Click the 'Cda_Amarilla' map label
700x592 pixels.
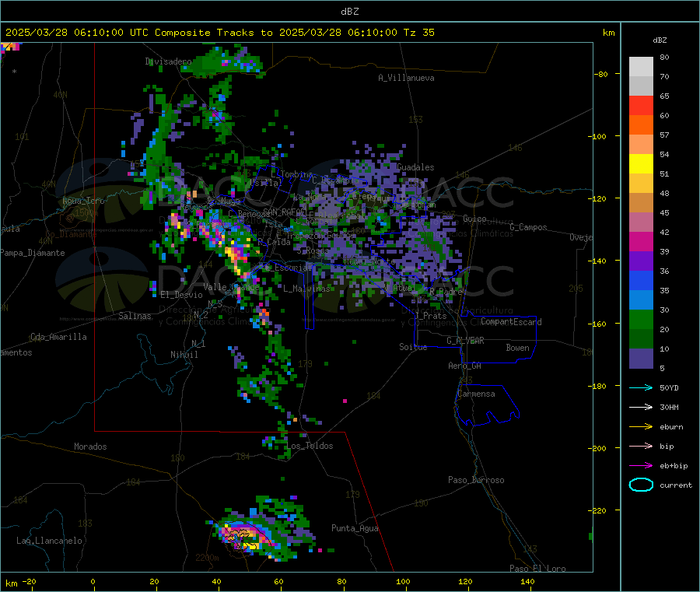(x=58, y=337)
